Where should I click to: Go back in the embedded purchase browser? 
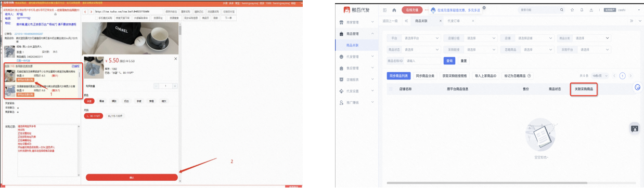[85, 12]
